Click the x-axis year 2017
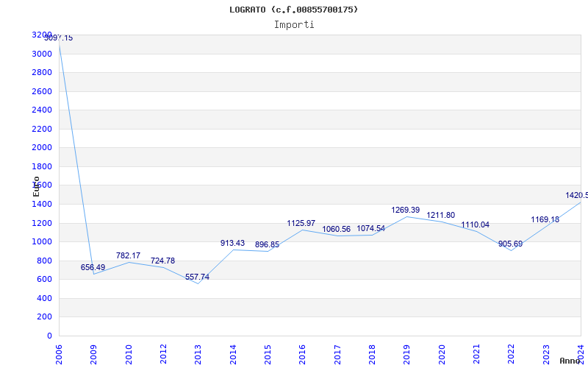The image size is (588, 368). click(337, 354)
